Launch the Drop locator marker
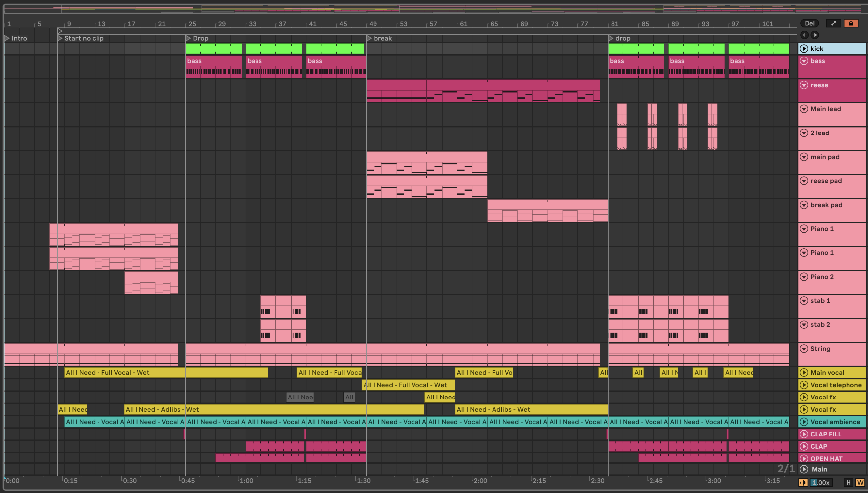 pos(188,38)
